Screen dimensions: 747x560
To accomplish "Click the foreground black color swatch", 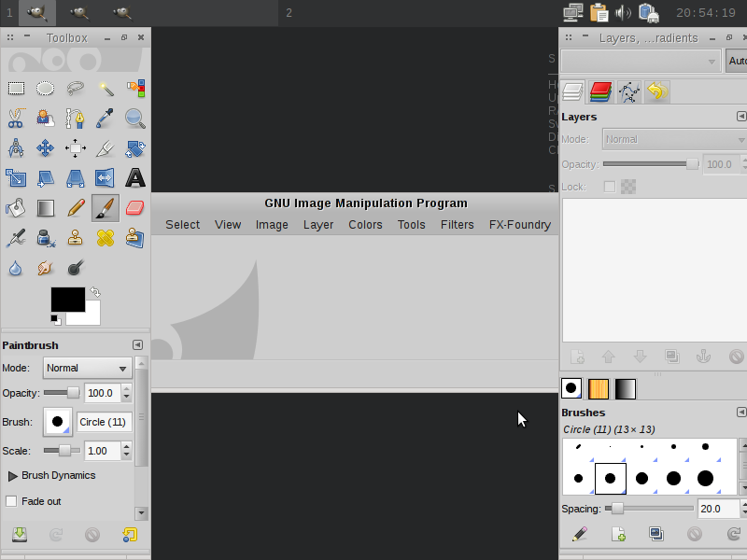I will pos(68,299).
